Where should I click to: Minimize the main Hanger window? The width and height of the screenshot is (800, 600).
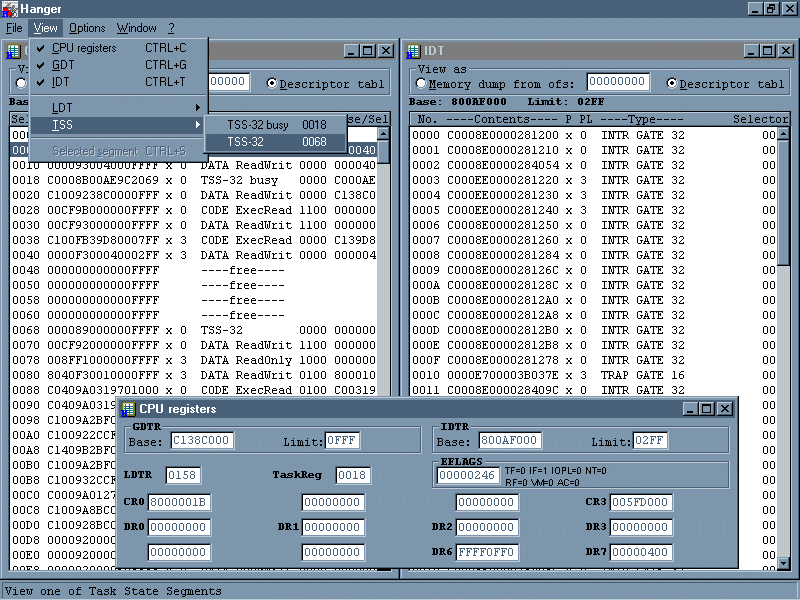click(x=756, y=9)
